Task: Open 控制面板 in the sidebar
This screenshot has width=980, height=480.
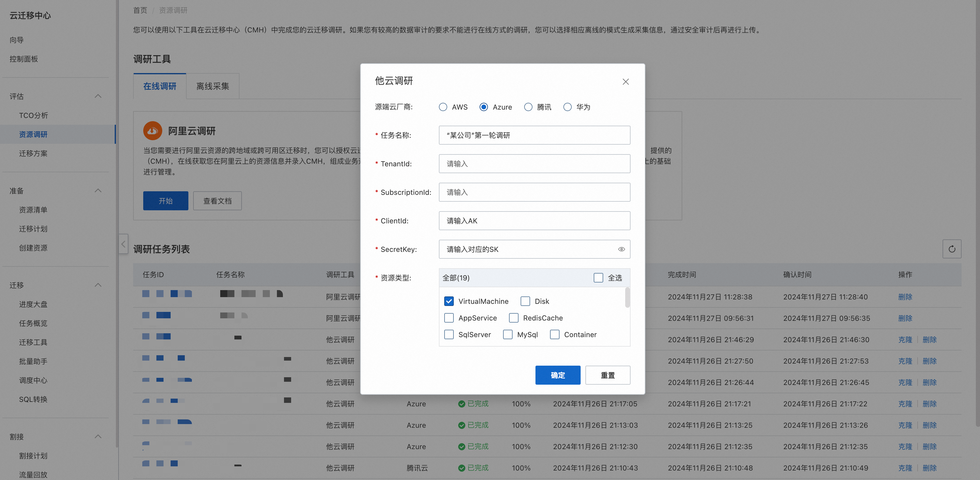Action: 23,59
